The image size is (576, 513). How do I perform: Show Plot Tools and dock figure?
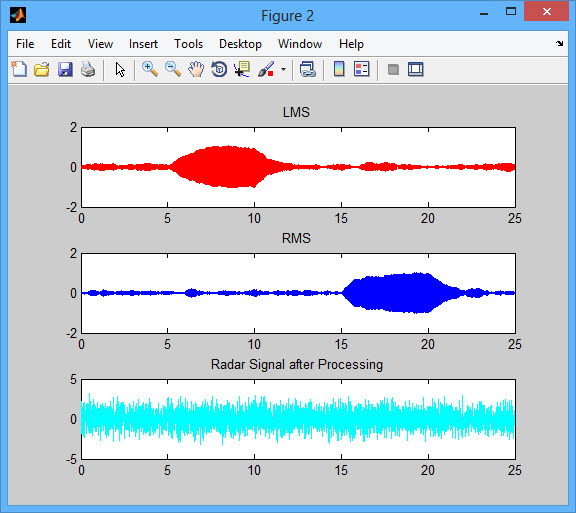(x=415, y=69)
